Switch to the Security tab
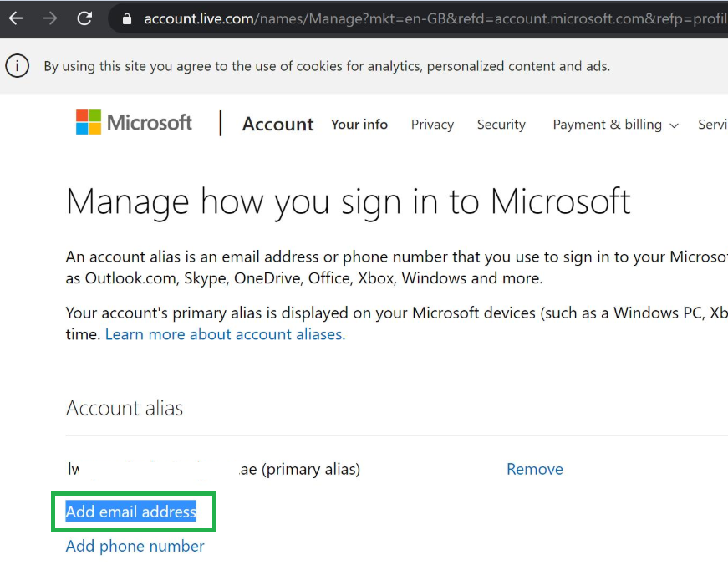Screen dimensions: 728x565 (x=501, y=125)
